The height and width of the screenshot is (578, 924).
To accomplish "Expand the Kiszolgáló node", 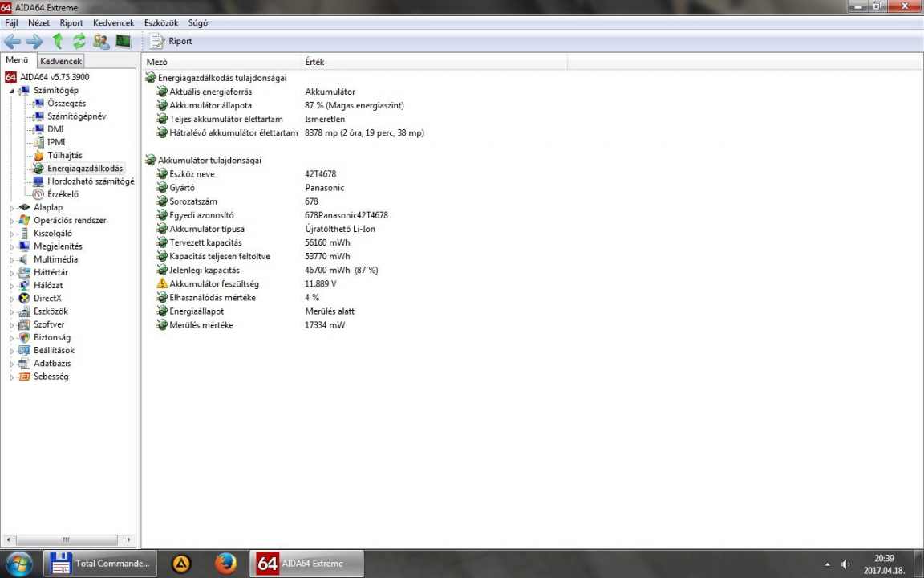I will (x=12, y=234).
